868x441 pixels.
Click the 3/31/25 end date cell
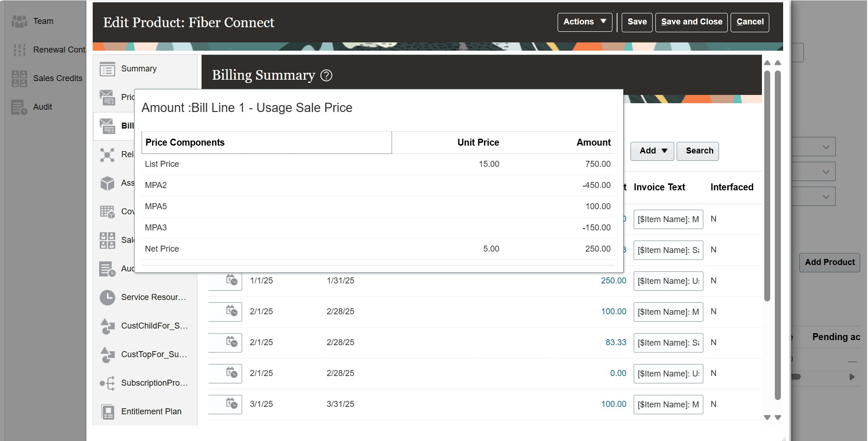tap(340, 404)
